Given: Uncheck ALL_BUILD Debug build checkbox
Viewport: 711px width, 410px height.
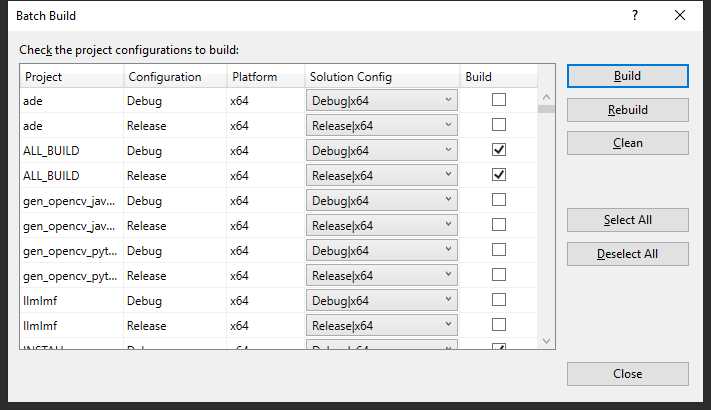Looking at the screenshot, I should (499, 150).
